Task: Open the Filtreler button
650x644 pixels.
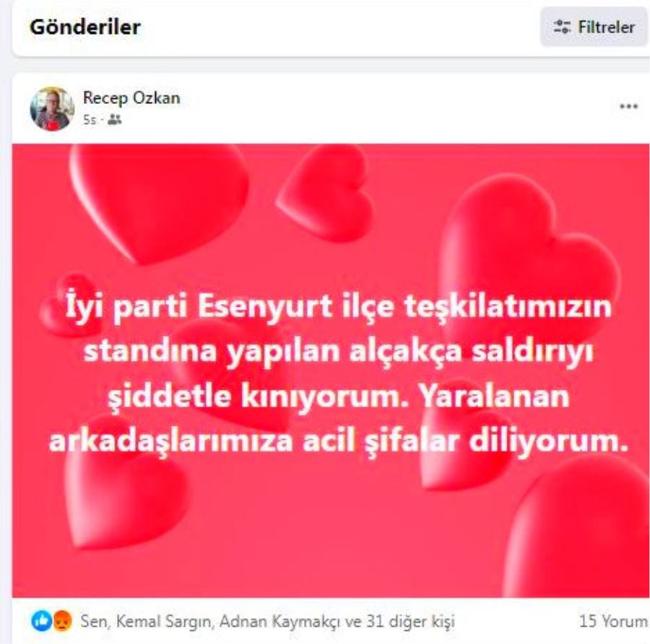Action: coord(594,27)
